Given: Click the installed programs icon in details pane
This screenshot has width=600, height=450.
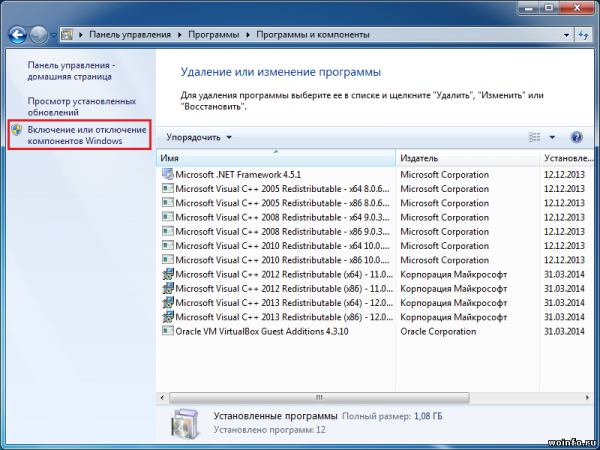Looking at the screenshot, I should tap(185, 424).
